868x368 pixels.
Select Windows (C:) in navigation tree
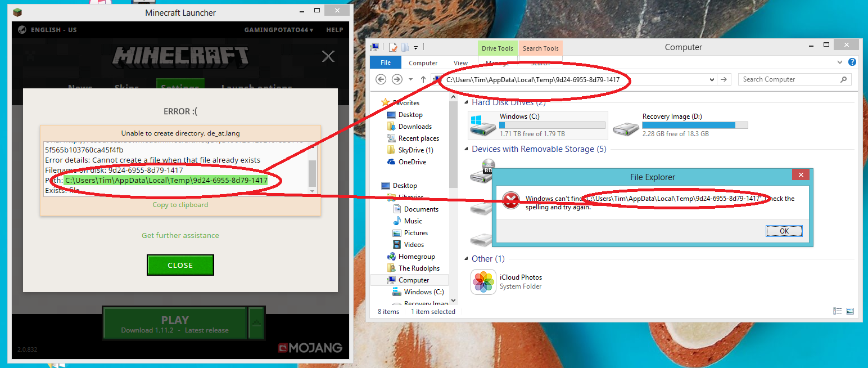[424, 292]
